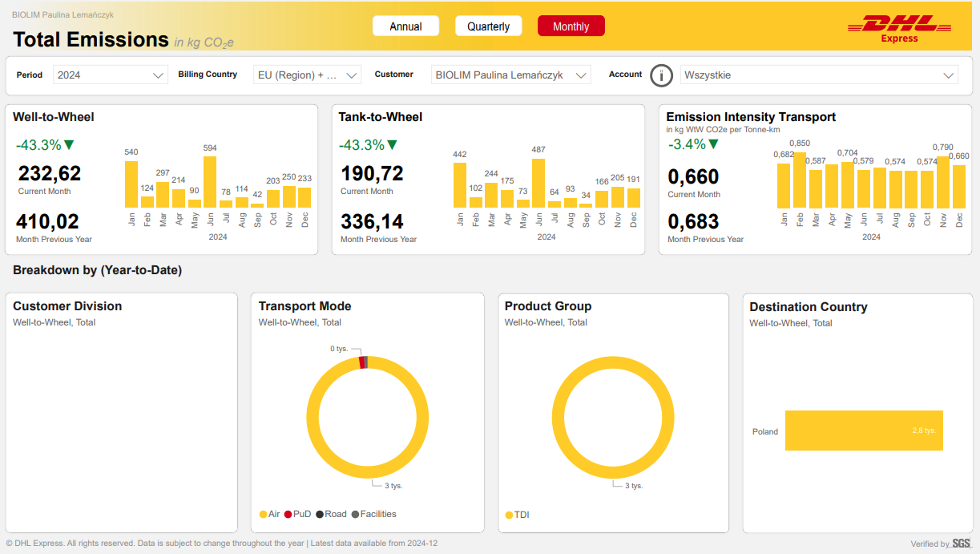Viewport: 980px width, 554px height.
Task: Click the green down arrow in Tank-to-Wheel card
Action: [393, 145]
